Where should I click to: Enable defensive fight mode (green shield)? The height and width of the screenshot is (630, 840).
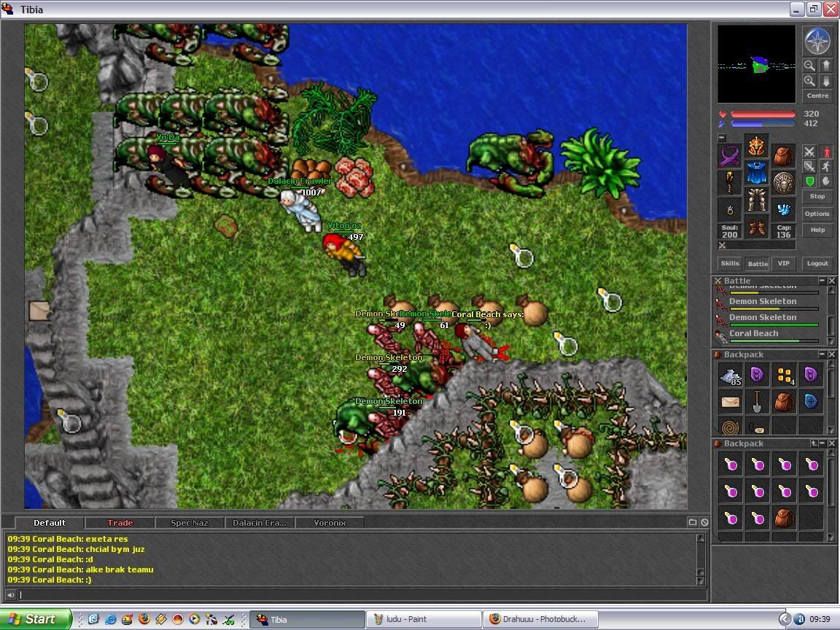pos(809,181)
